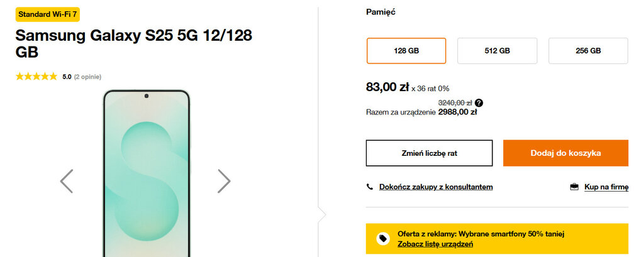Show the next product image with the right arrow
This screenshot has height=257, width=644.
[224, 181]
